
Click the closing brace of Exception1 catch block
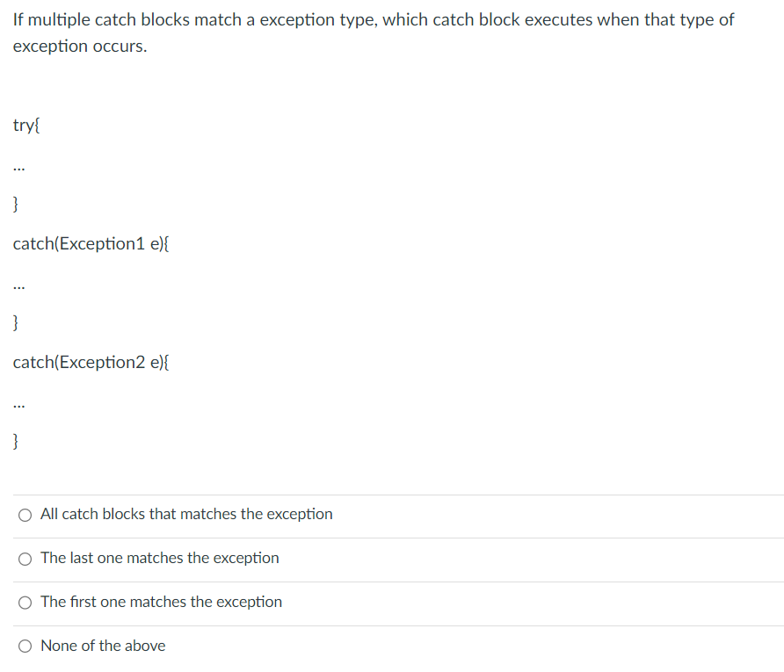[x=15, y=323]
